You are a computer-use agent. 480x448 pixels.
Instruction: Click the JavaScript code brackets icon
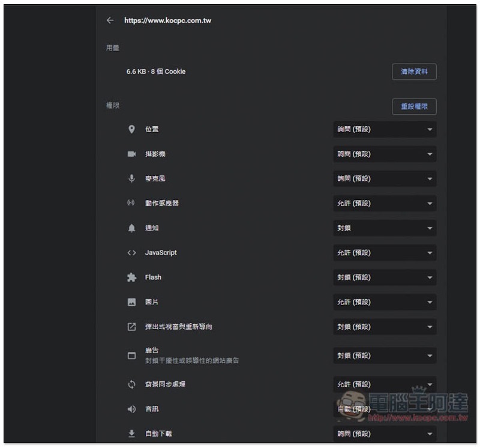(131, 253)
